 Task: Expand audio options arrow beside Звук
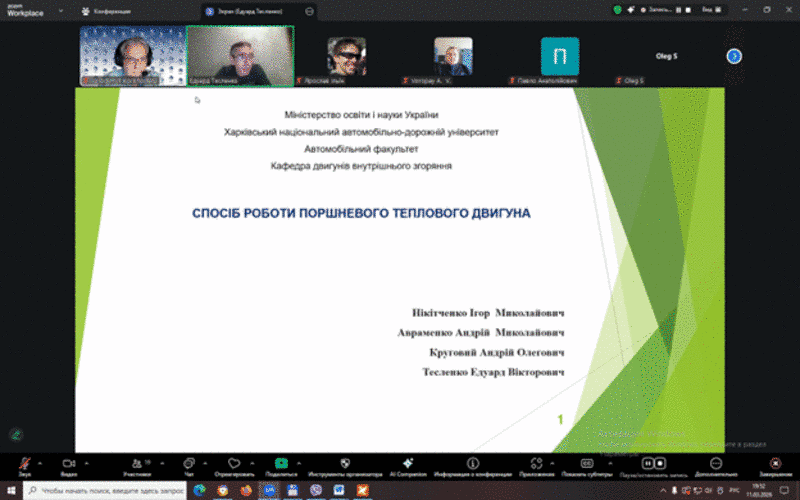(41, 463)
